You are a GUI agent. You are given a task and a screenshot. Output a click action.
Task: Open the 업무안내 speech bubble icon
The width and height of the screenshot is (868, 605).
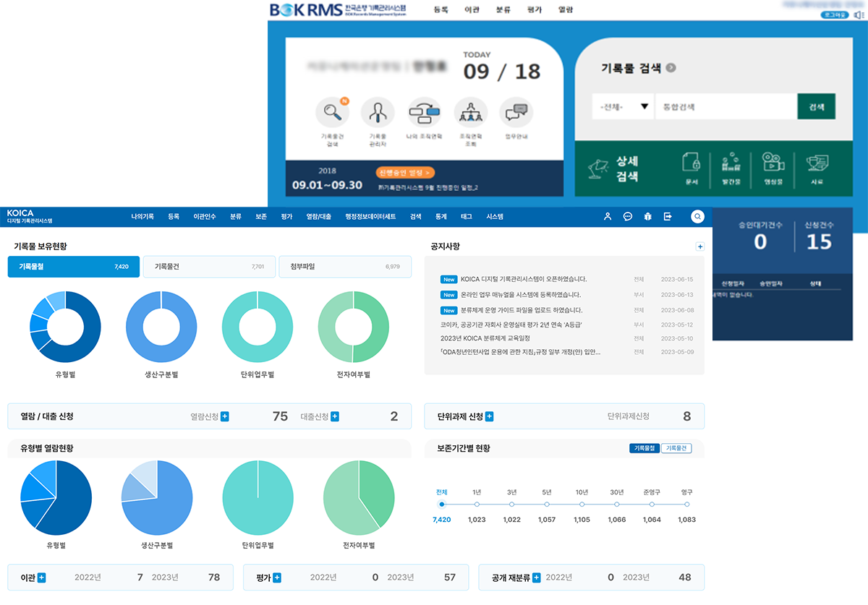(516, 112)
